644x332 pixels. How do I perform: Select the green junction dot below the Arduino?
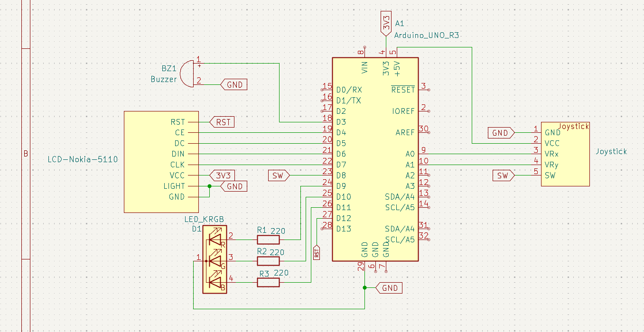[364, 287]
